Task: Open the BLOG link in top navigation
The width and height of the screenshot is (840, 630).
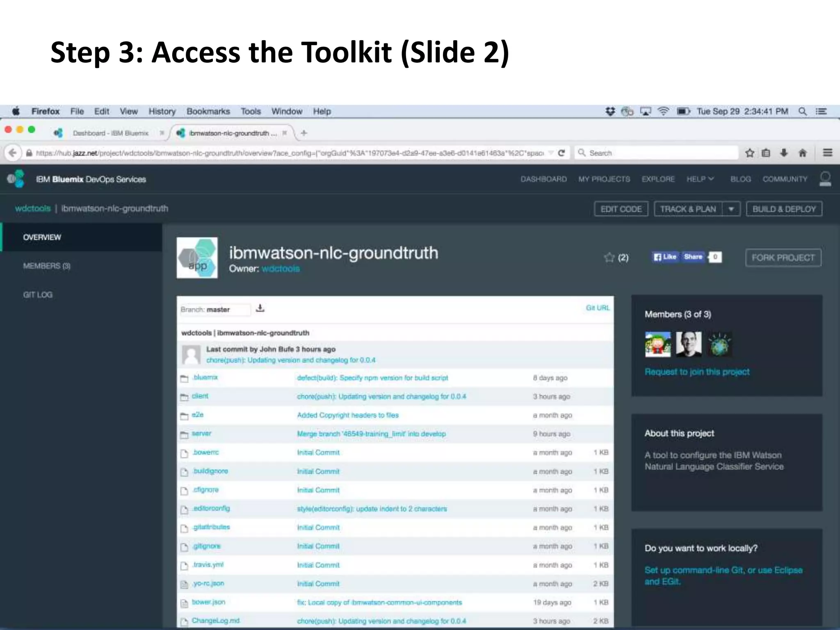Action: point(740,179)
